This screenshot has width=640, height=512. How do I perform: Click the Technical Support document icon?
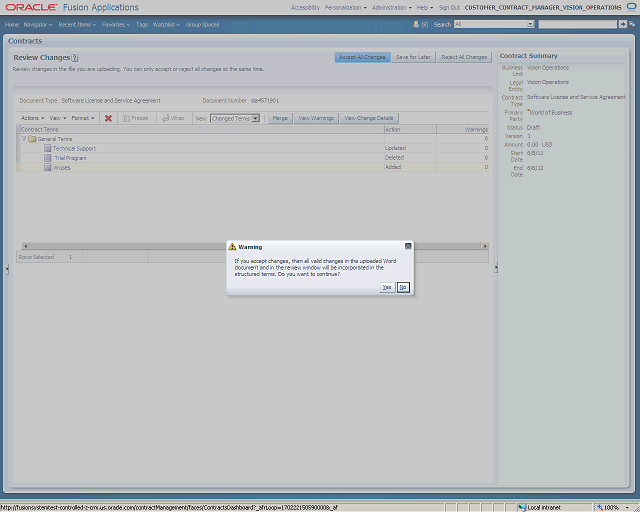48,148
